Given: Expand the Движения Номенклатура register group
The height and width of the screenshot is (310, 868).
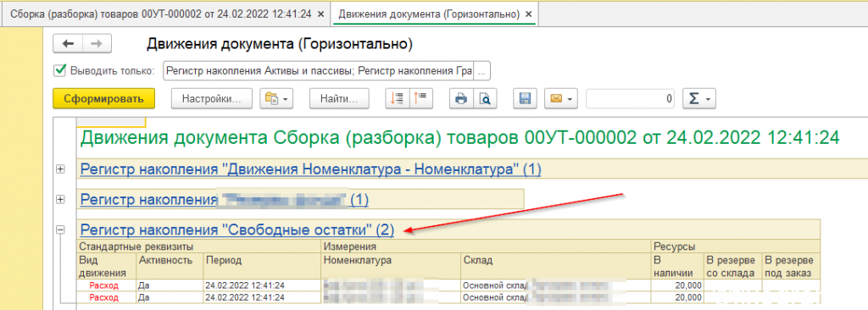Looking at the screenshot, I should pos(60,169).
